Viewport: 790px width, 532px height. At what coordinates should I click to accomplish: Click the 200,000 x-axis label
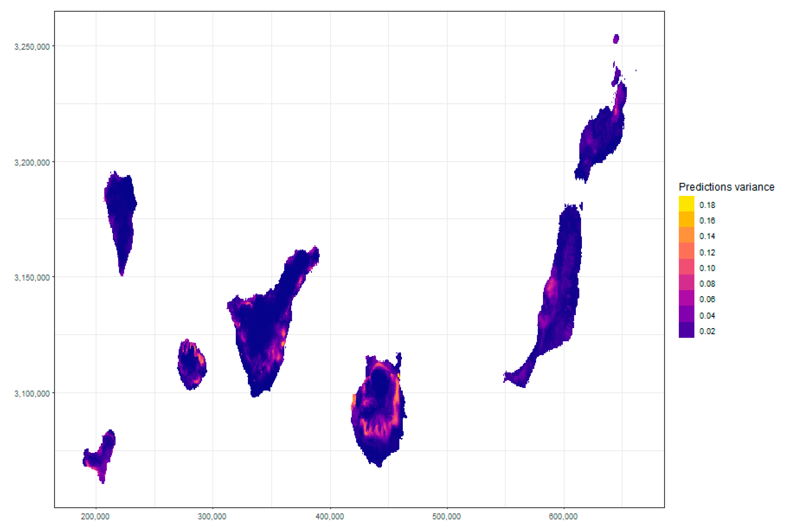95,516
